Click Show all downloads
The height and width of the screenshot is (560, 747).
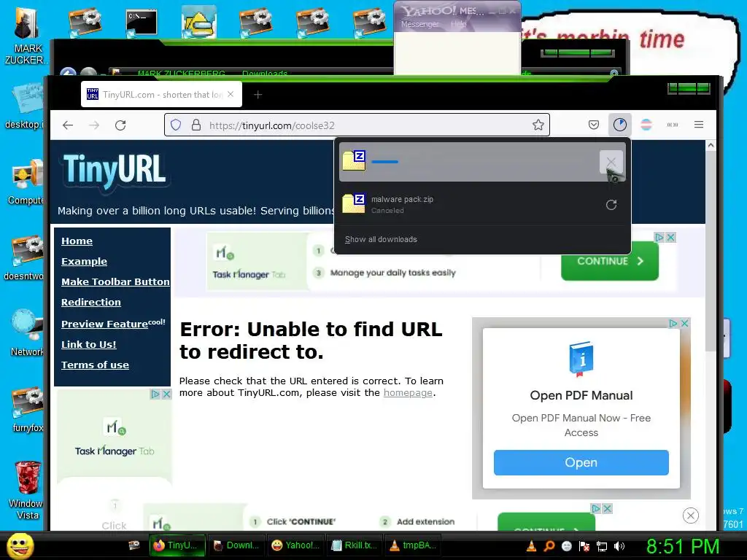tap(381, 239)
